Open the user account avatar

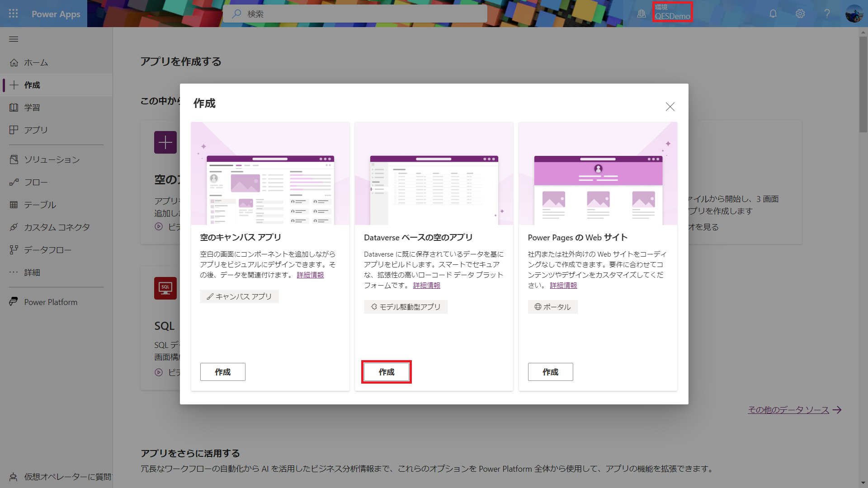pos(854,14)
